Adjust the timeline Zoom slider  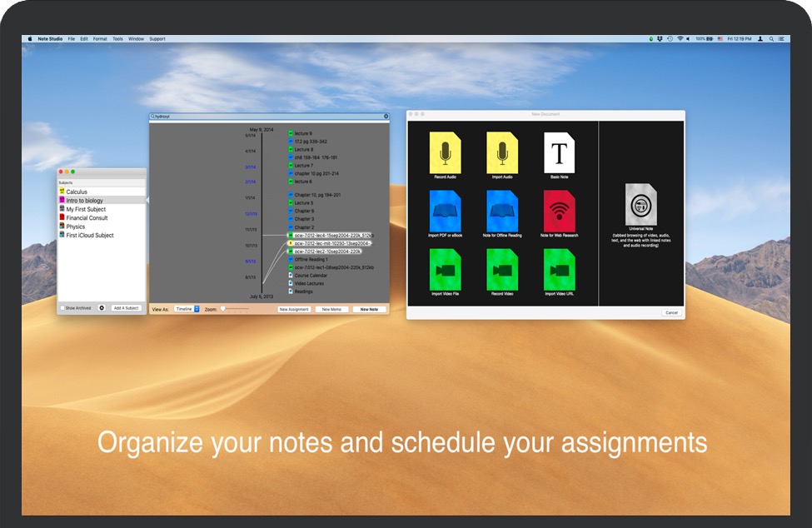click(223, 309)
